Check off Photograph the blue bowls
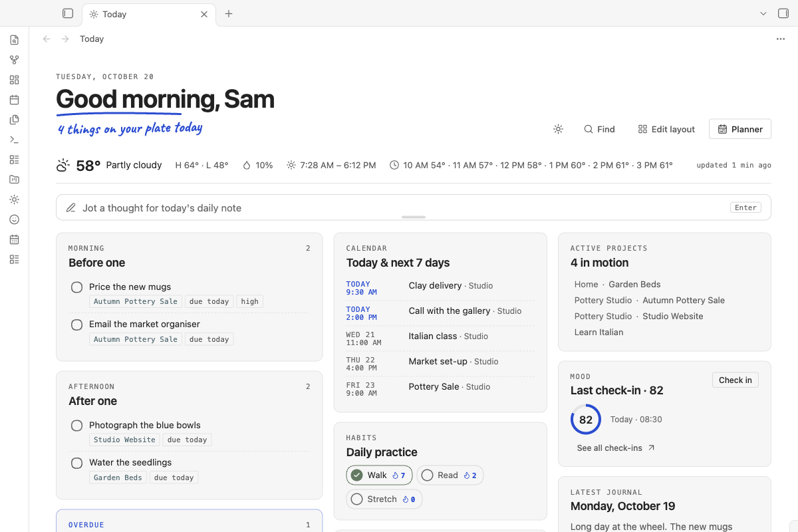This screenshot has width=798, height=532. coord(77,426)
